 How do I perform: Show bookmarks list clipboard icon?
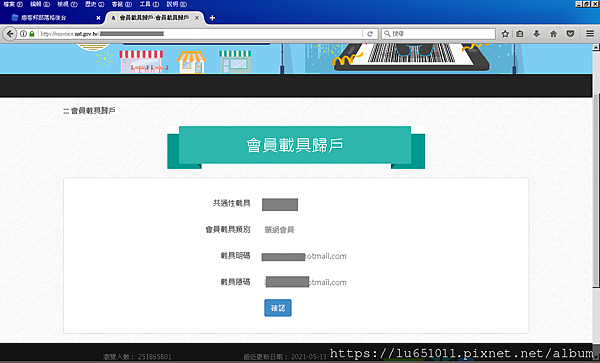coord(520,34)
